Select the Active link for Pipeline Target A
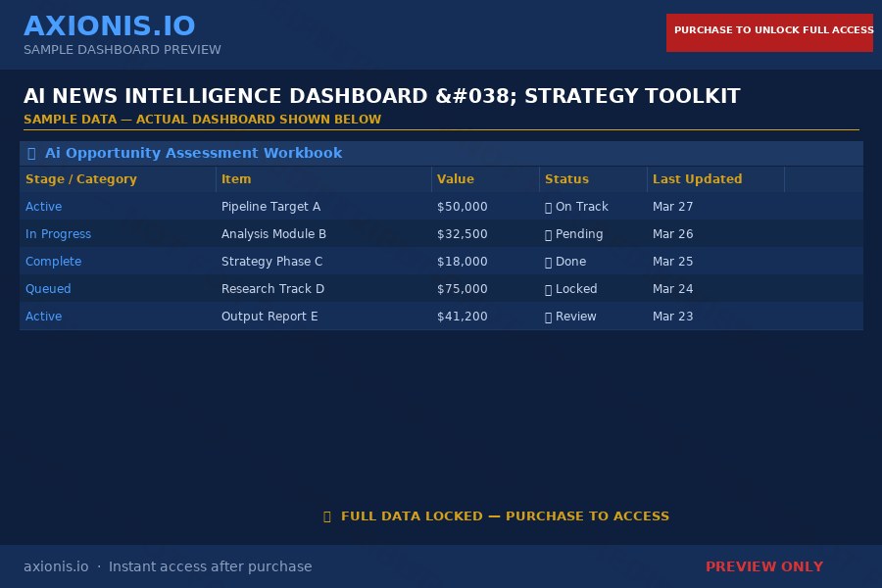882x588 pixels. (x=43, y=207)
